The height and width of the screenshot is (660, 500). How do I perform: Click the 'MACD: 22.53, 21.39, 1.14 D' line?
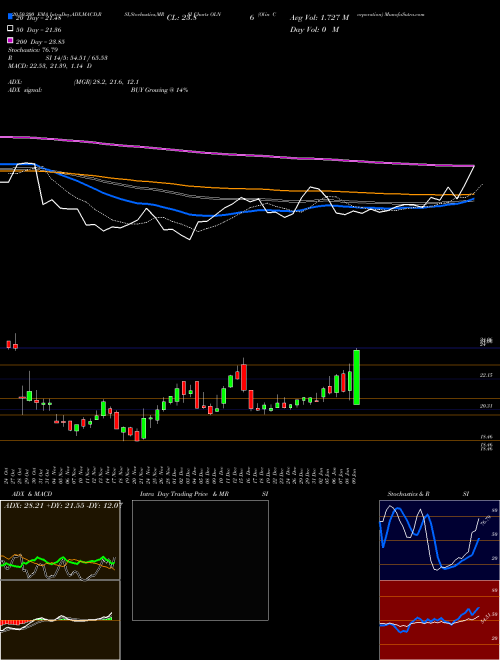pyautogui.click(x=50, y=66)
